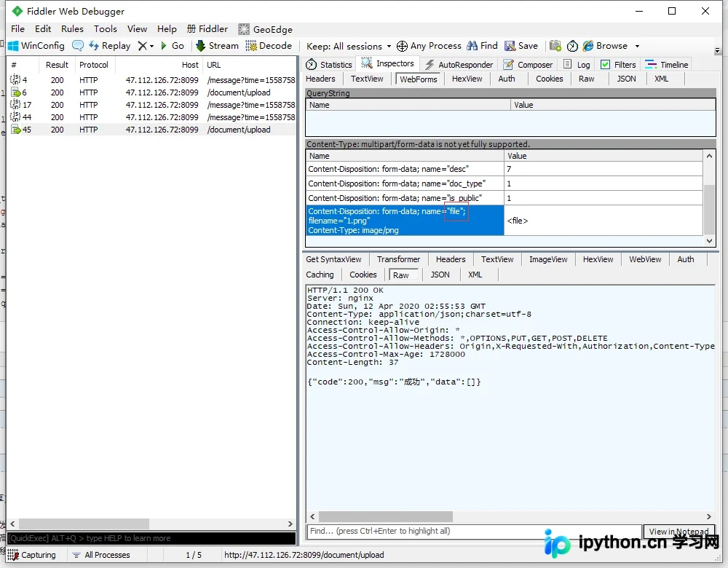This screenshot has width=728, height=568.
Task: Toggle Stream mode in toolbar
Action: (x=217, y=46)
